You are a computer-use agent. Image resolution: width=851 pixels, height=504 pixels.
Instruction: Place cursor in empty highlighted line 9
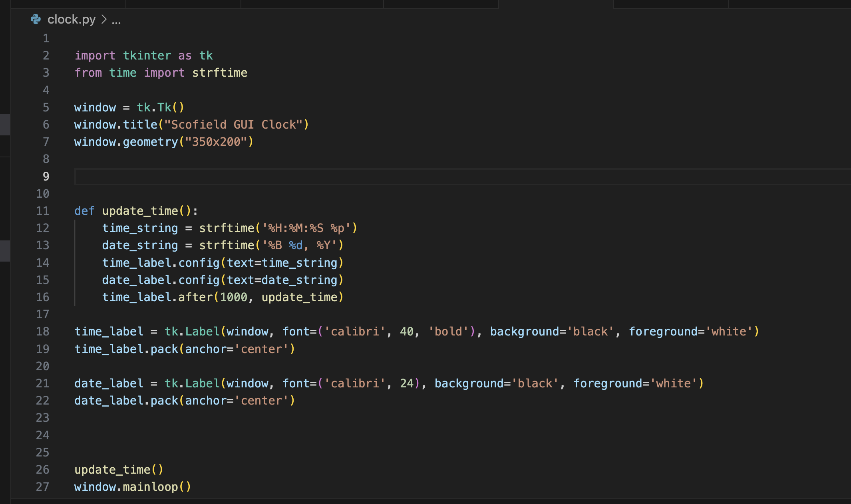point(463,177)
